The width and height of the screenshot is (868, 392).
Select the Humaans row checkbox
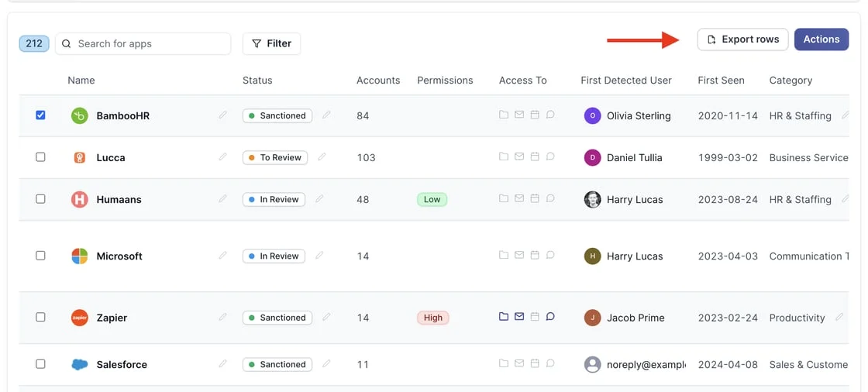[40, 199]
